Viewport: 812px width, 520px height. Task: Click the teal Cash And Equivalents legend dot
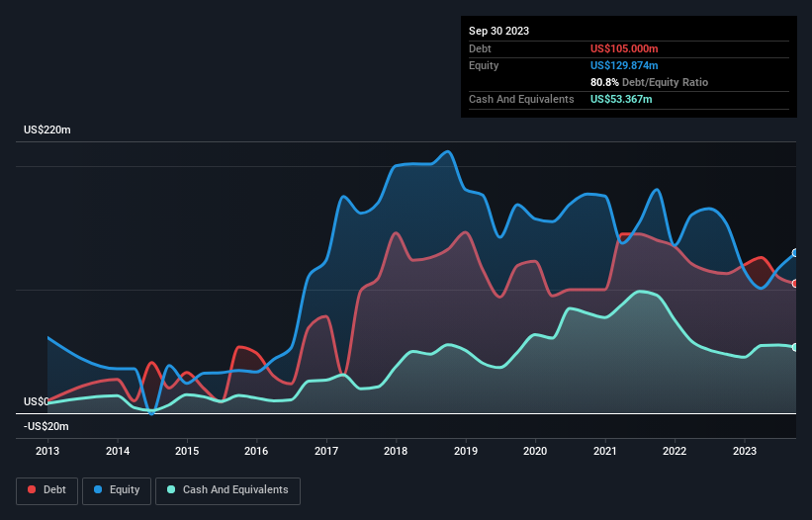171,489
